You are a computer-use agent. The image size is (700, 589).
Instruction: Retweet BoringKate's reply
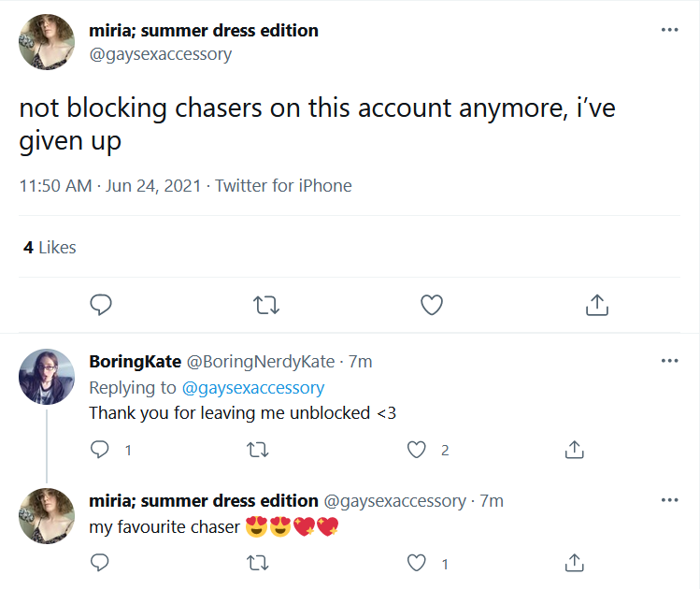(x=258, y=450)
